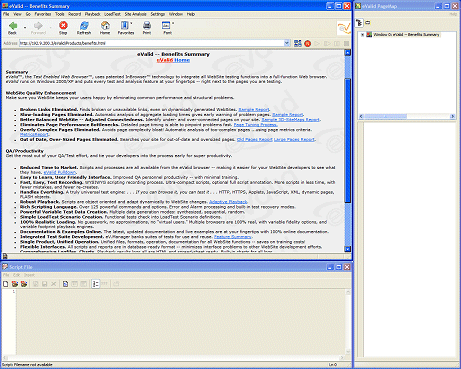Screen dimensions: 461x369
Task: Toggle line numbering icon in Script File
Action: [x=96, y=284]
